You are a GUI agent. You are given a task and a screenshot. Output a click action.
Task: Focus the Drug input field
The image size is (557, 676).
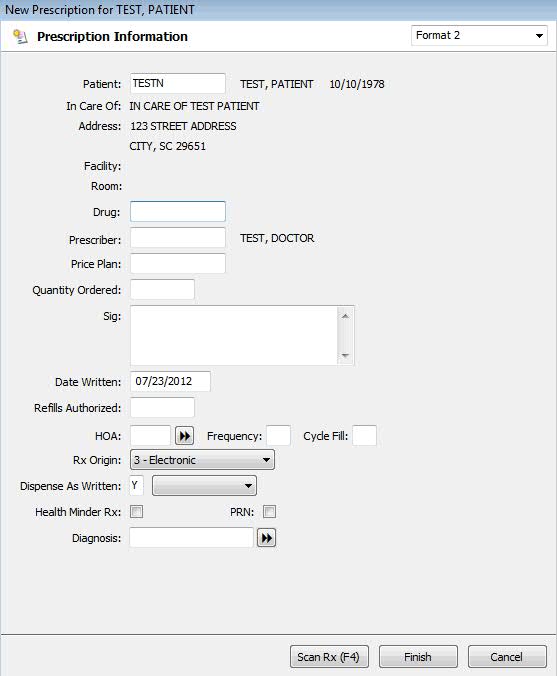tap(178, 211)
